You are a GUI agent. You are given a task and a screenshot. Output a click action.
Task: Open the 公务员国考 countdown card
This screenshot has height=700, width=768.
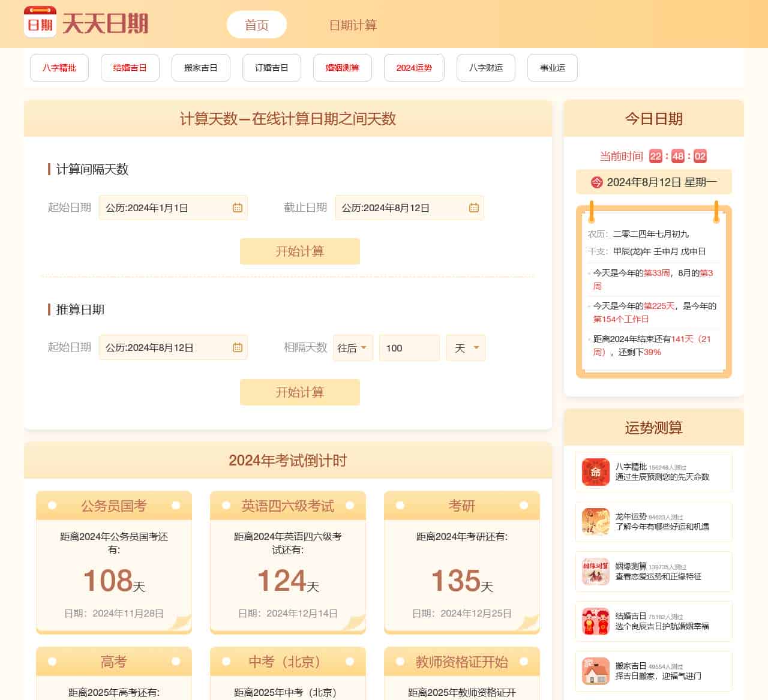114,563
